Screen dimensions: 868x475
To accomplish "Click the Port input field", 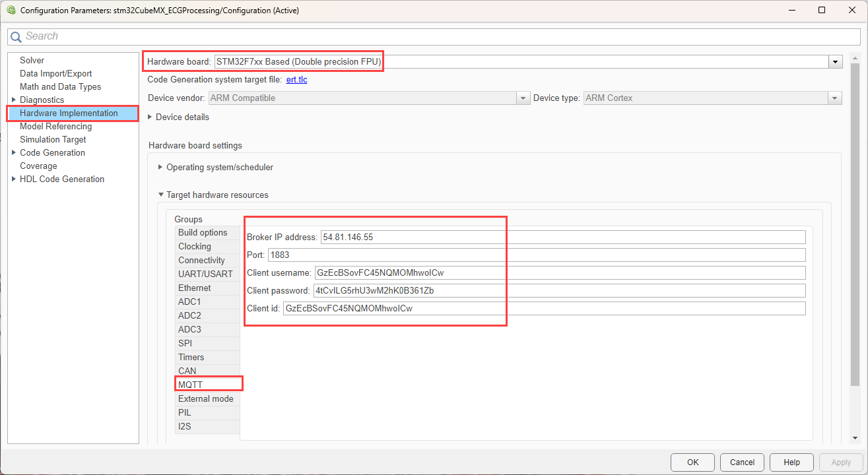I will click(x=536, y=255).
